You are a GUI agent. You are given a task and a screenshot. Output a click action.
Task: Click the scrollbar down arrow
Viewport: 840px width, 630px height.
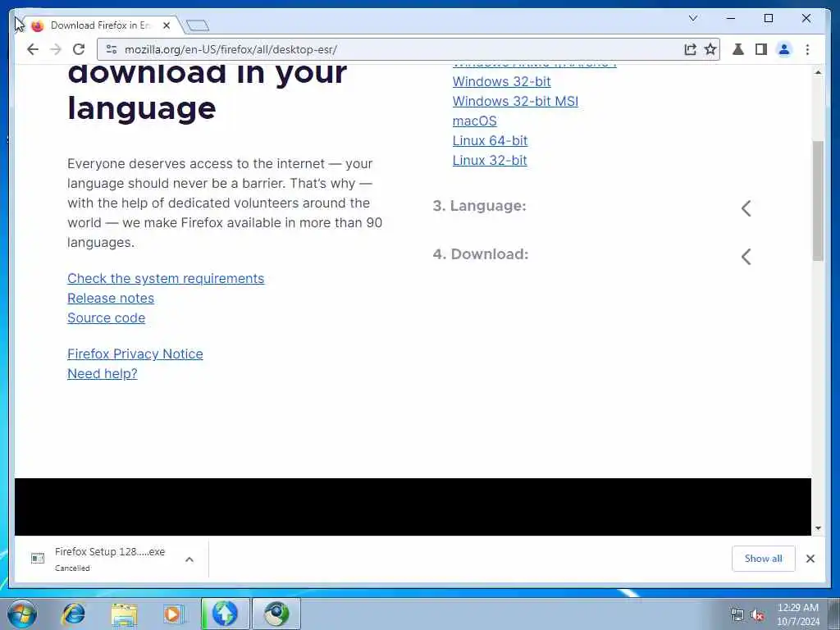tap(818, 528)
